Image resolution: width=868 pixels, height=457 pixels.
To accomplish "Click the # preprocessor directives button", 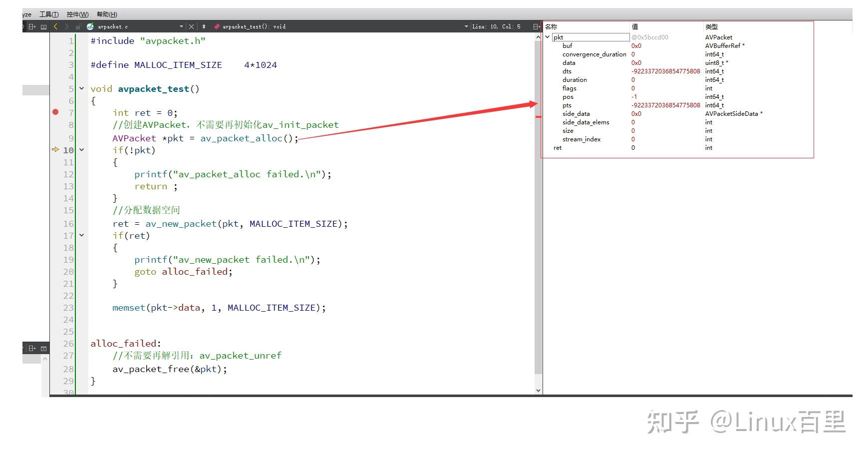I will click(204, 26).
